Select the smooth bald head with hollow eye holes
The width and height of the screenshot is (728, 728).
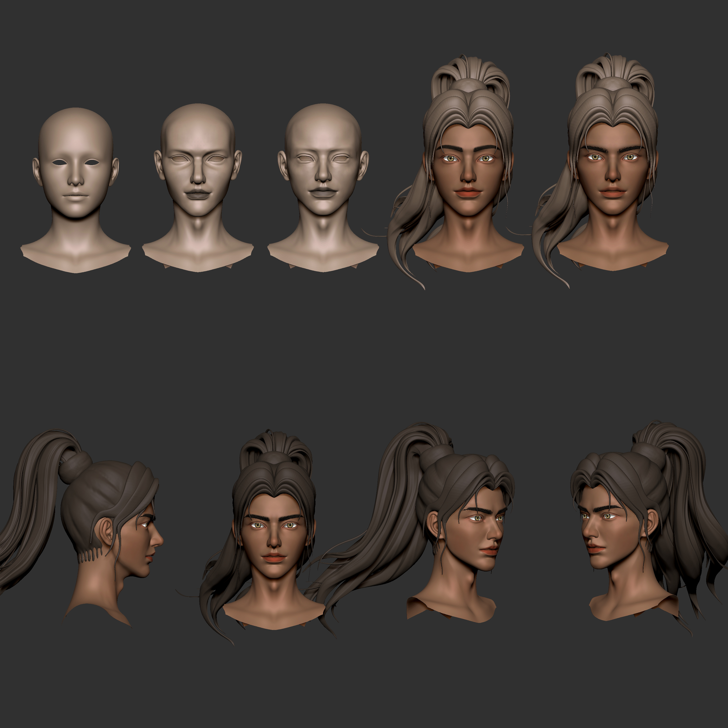tap(76, 190)
